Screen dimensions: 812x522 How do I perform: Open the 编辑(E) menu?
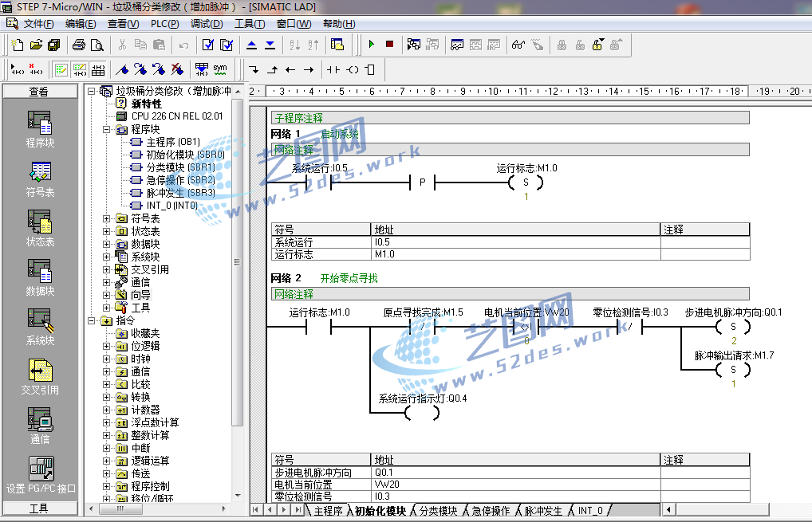coord(81,24)
